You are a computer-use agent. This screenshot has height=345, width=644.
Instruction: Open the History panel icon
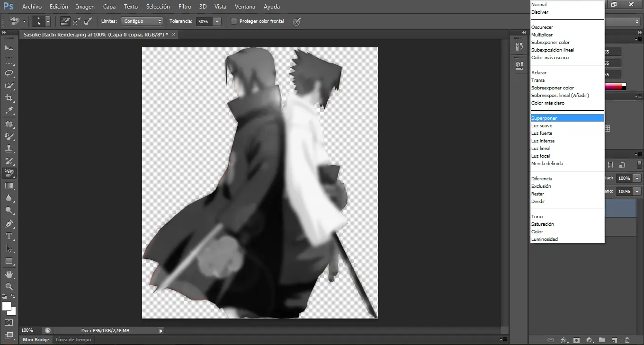coord(519,47)
